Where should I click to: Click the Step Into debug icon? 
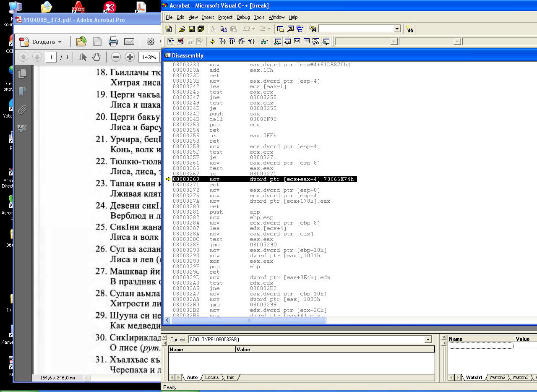point(223,42)
